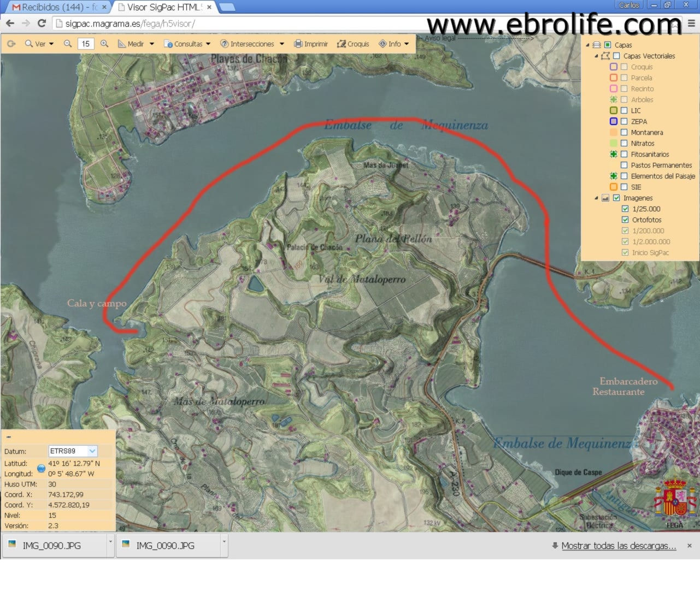This screenshot has height=591, width=700.
Task: Click Mostrar todas las descargas link
Action: click(619, 546)
